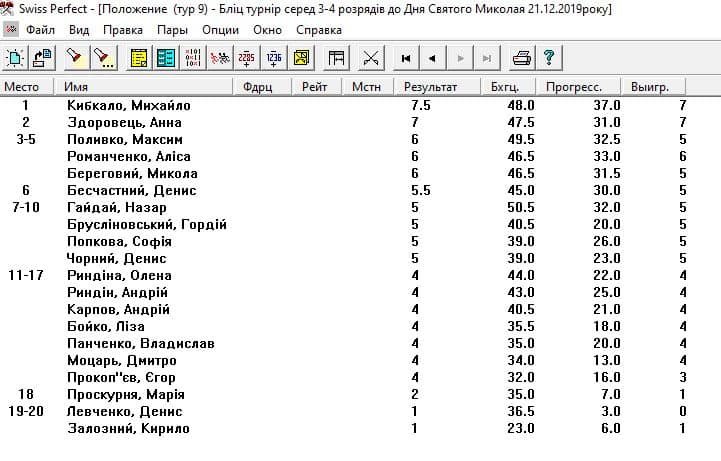The image size is (721, 461).
Task: Open the Опции menu
Action: tap(220, 30)
